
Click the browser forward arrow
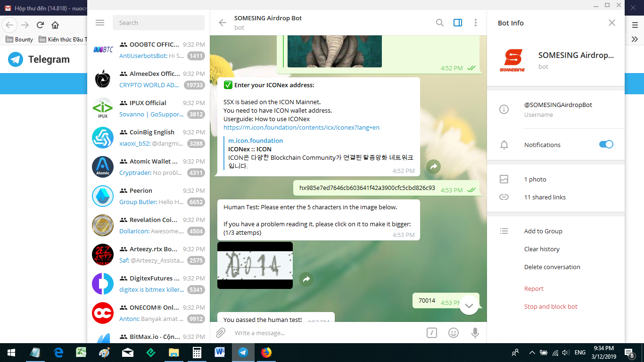coord(25,25)
